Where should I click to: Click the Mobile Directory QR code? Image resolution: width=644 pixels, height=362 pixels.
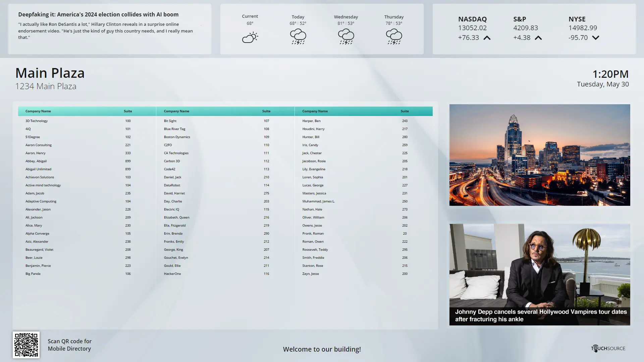(x=26, y=345)
